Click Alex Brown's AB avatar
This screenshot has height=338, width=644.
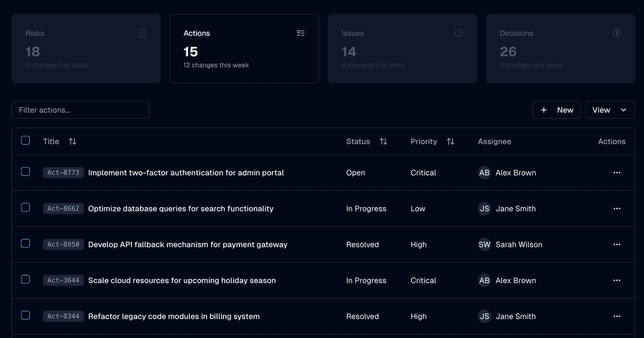click(x=484, y=172)
